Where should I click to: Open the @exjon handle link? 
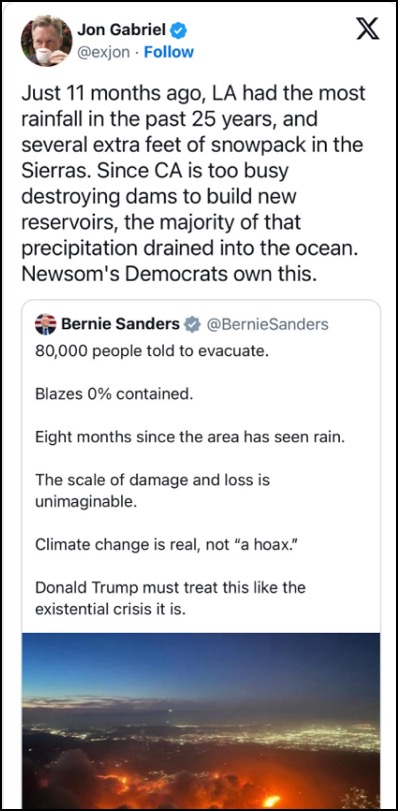click(x=104, y=52)
